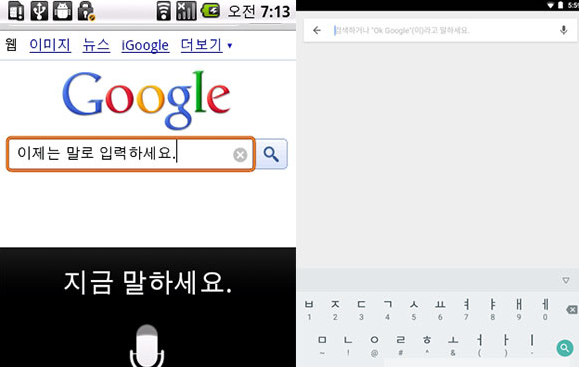579x367 pixels.
Task: Expand the 더보기 dropdown menu
Action: click(x=206, y=45)
